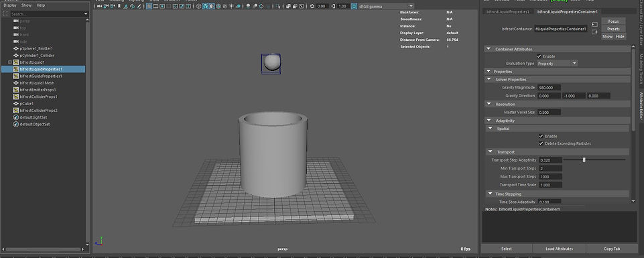Screen dimensions: 644x258
Task: Toggle X-Ray Active Components icon
Action: [x=294, y=6]
